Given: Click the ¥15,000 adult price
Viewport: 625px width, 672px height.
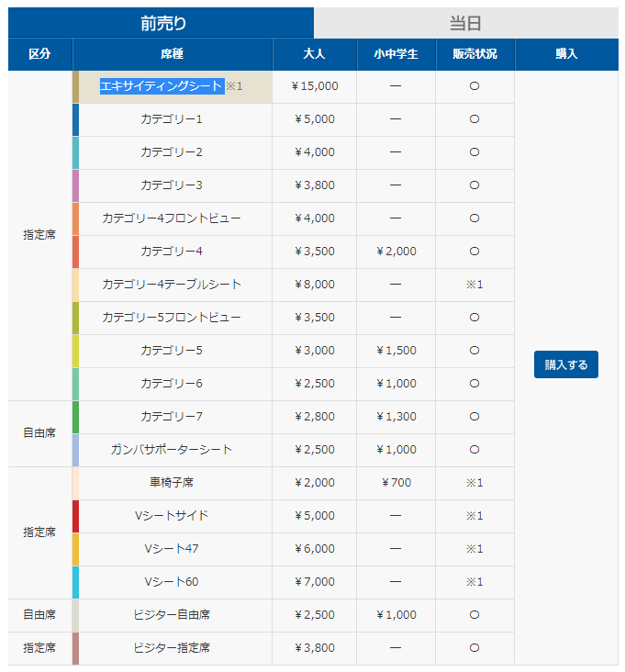Looking at the screenshot, I should (x=315, y=85).
